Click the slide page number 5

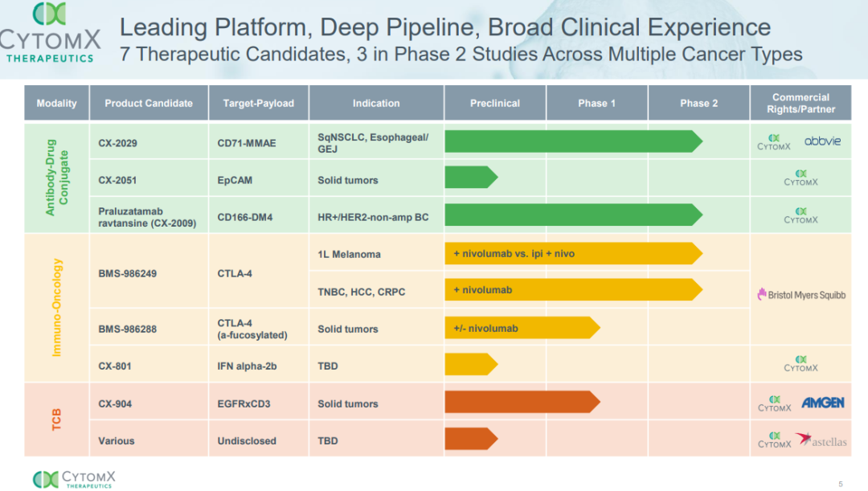click(x=841, y=484)
